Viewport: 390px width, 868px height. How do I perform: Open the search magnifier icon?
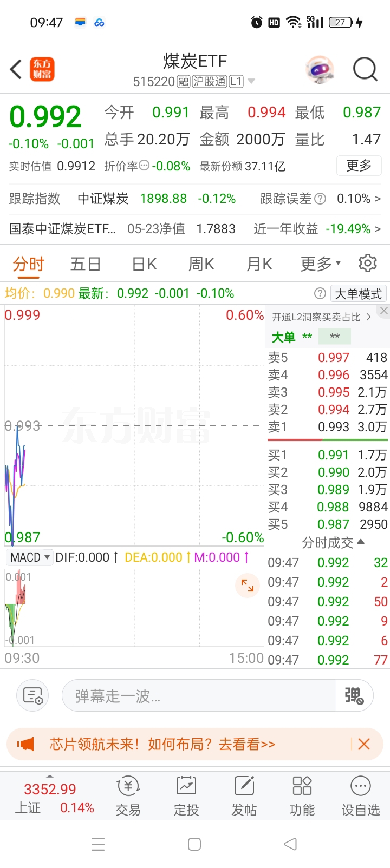(365, 69)
